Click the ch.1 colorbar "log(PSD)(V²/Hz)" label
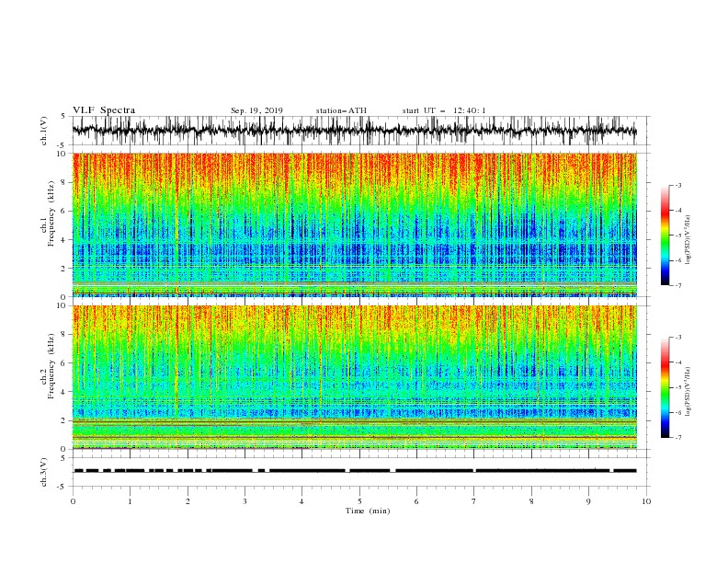 point(688,239)
